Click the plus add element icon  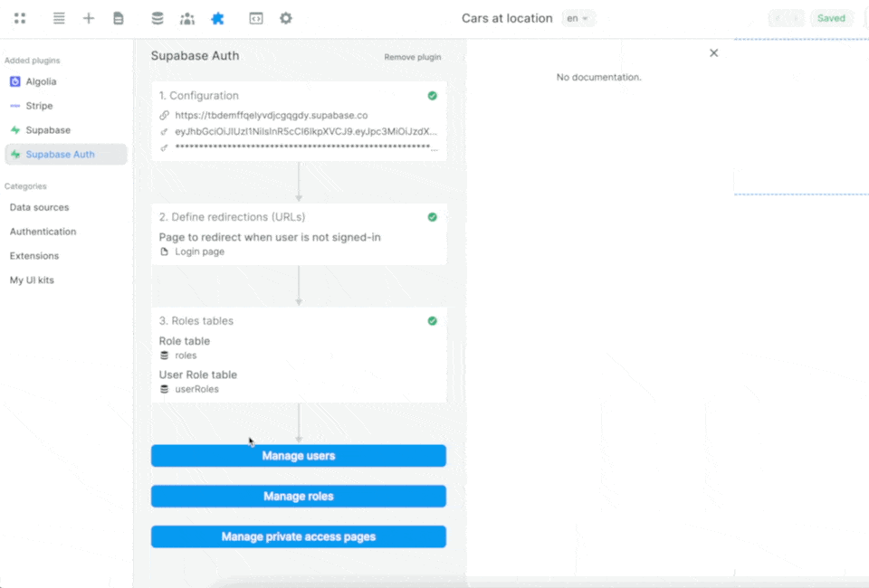coord(89,18)
